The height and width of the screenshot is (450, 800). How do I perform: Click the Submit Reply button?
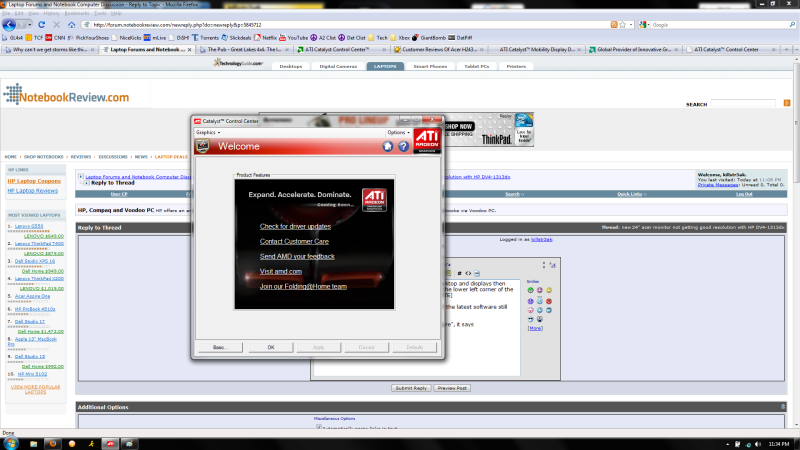[411, 388]
